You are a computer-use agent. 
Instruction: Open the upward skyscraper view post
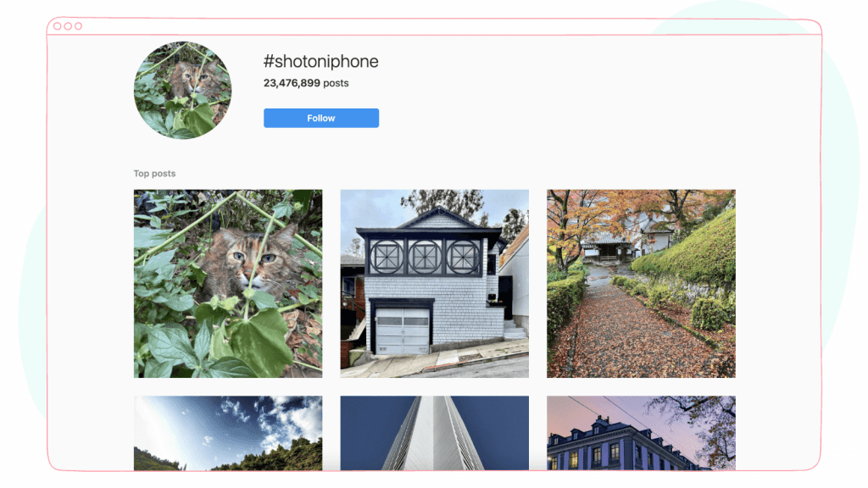pyautogui.click(x=435, y=433)
